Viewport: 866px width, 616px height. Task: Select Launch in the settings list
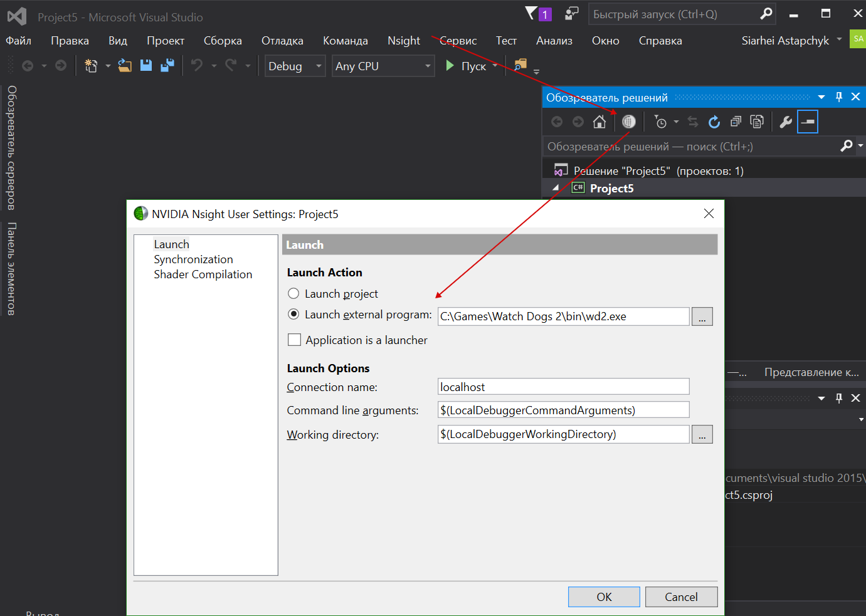(x=171, y=244)
